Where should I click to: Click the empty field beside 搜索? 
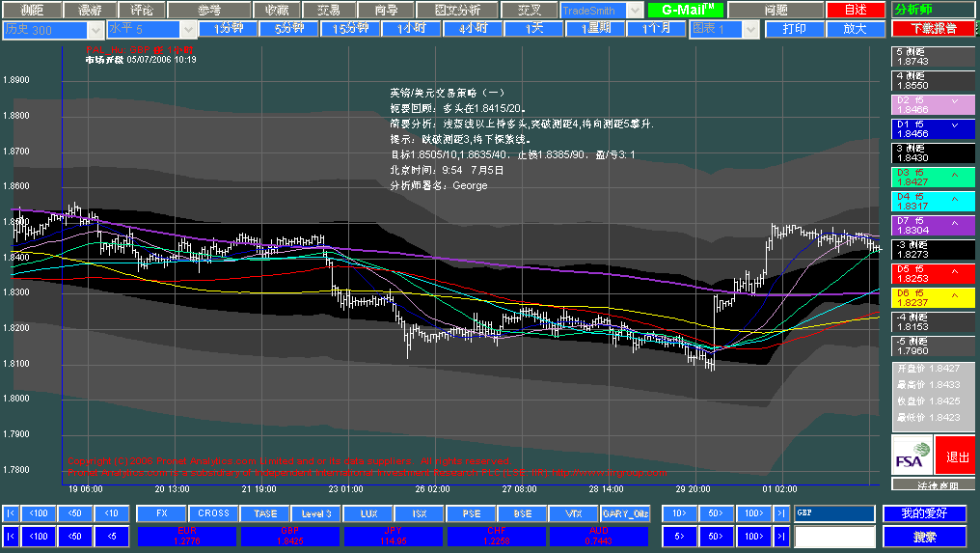834,536
